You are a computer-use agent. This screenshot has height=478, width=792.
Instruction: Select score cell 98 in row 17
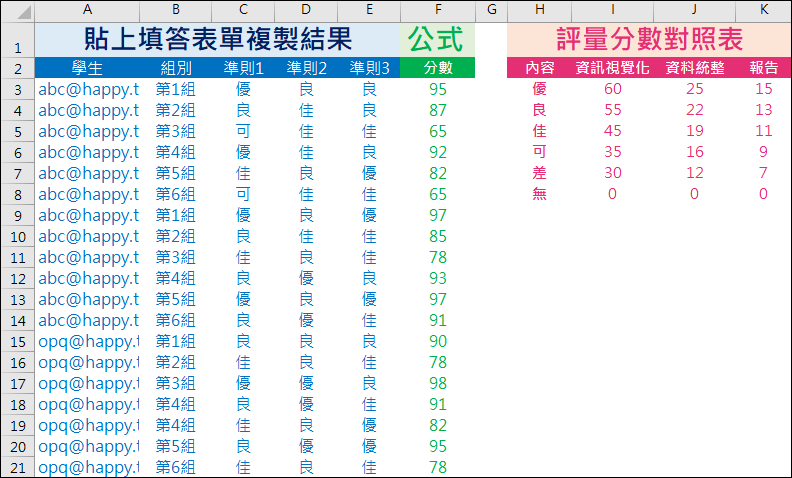[438, 383]
